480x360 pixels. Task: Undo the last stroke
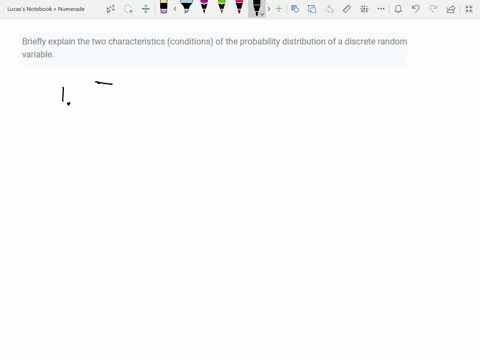[x=416, y=9]
